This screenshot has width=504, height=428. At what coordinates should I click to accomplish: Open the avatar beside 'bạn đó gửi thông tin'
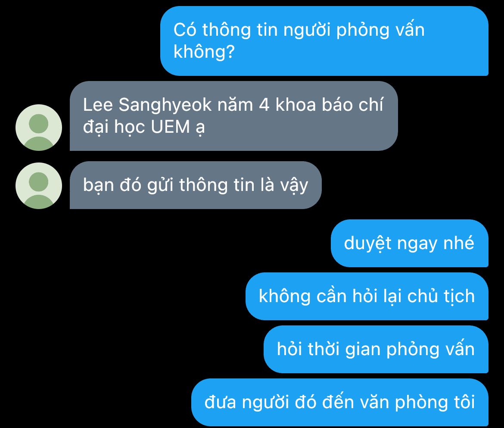click(39, 186)
